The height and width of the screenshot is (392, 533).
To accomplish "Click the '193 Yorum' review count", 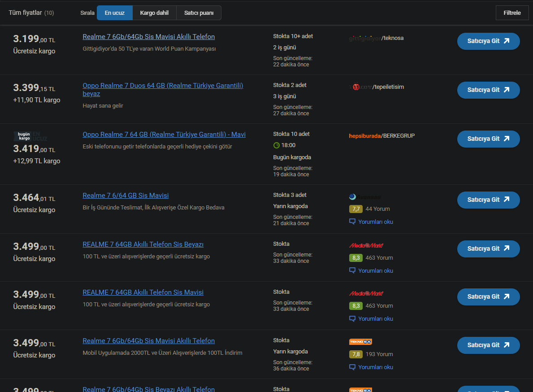I will tap(379, 354).
